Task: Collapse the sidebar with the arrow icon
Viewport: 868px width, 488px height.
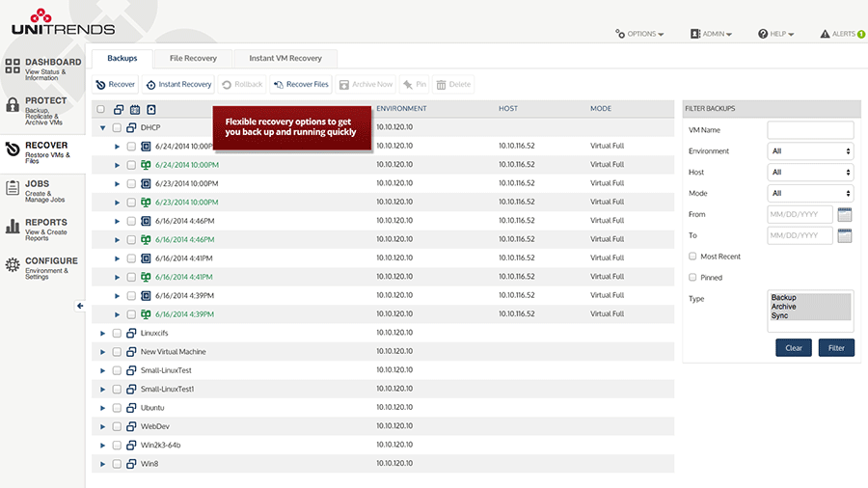Action: tap(80, 306)
